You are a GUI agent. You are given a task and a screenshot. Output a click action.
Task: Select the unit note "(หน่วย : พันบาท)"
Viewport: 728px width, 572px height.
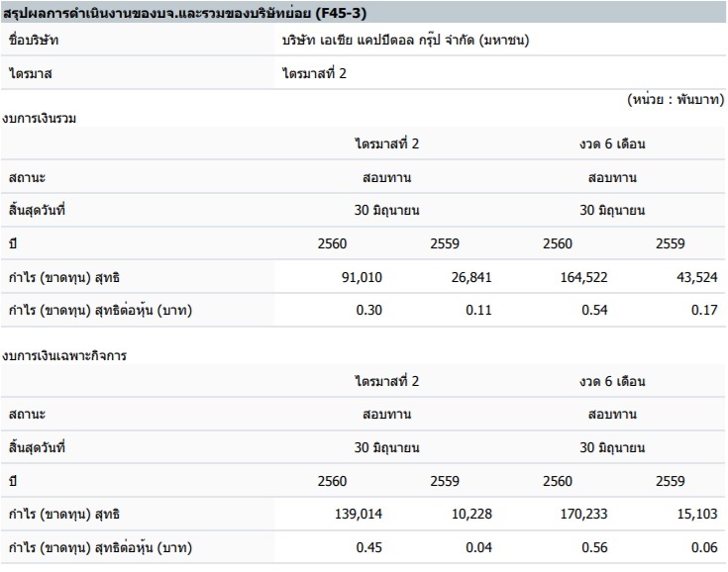676,99
